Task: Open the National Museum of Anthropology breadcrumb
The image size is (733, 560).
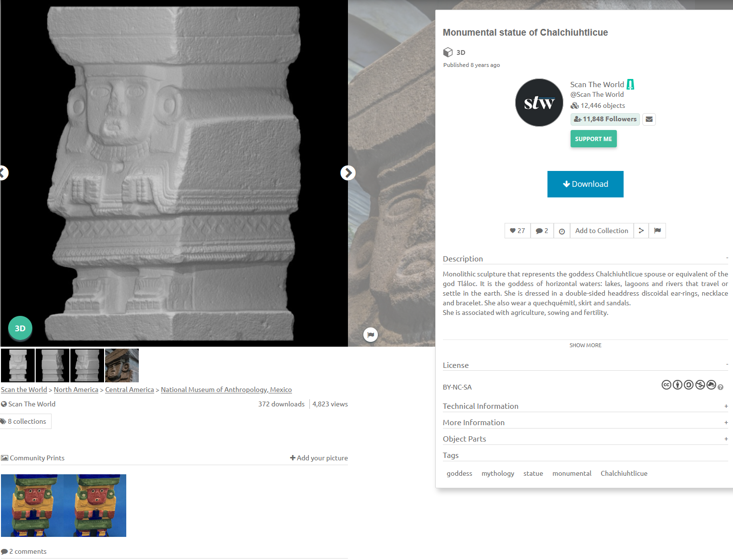Action: coord(226,390)
